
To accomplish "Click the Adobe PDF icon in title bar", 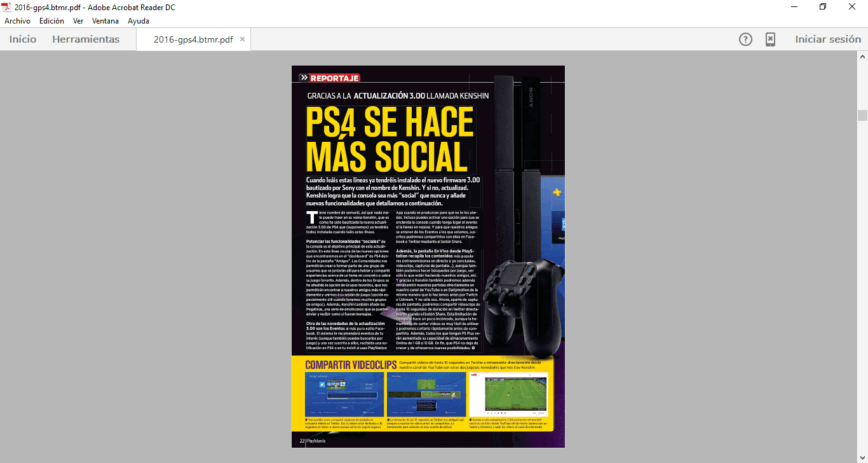I will [x=7, y=7].
